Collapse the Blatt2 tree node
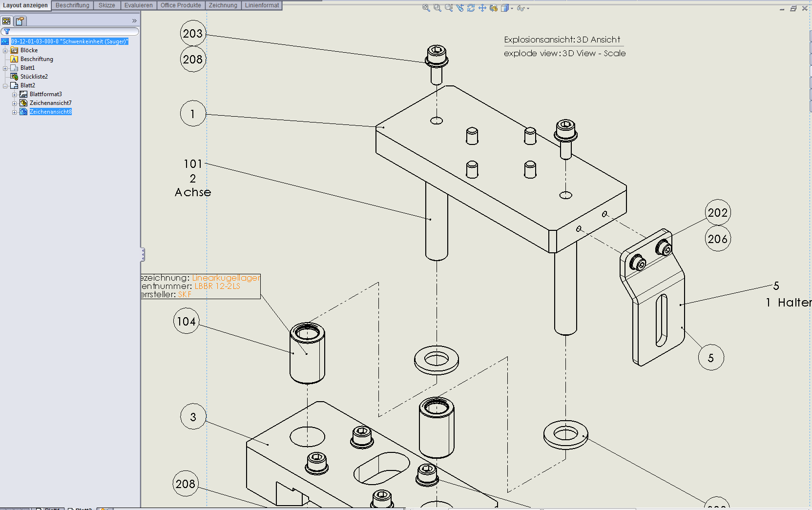Viewport: 812px width, 510px height. [5, 86]
